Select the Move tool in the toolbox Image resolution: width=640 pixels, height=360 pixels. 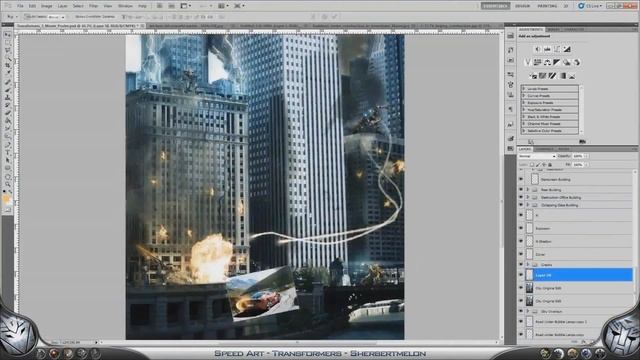[8, 35]
